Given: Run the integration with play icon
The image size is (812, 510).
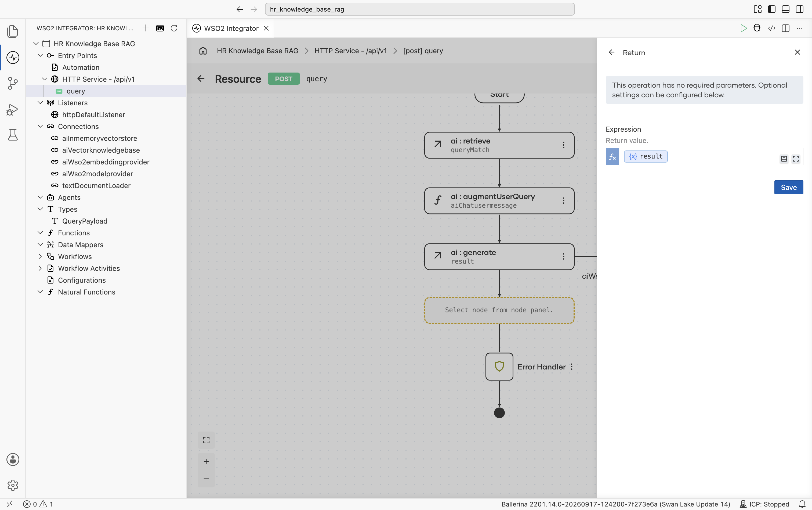Looking at the screenshot, I should pyautogui.click(x=743, y=28).
